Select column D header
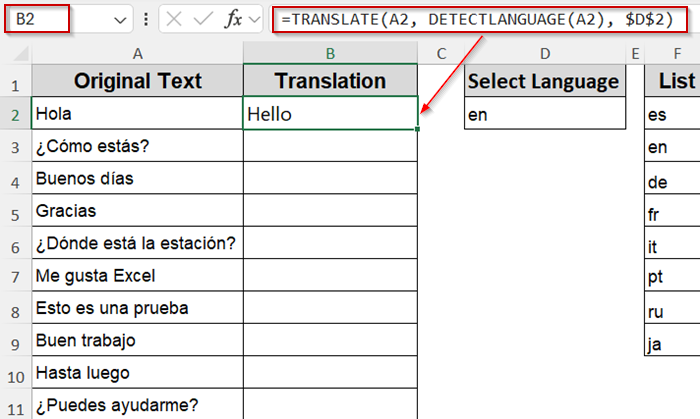Image resolution: width=700 pixels, height=419 pixels. [x=545, y=54]
